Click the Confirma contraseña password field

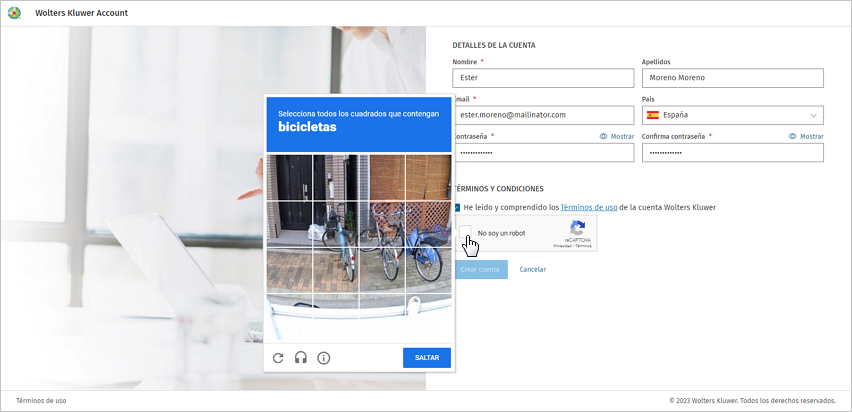tap(732, 153)
